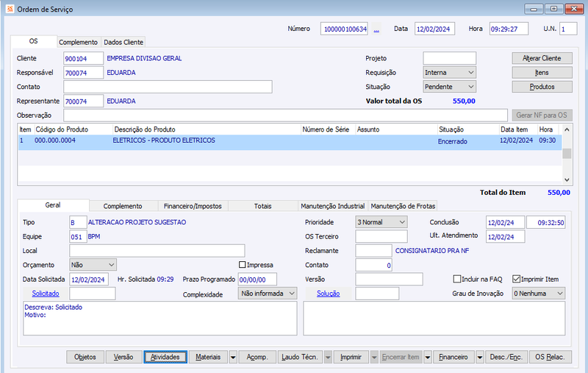Open dropdown arrow next to Imprimir
The image size is (588, 373).
[374, 358]
